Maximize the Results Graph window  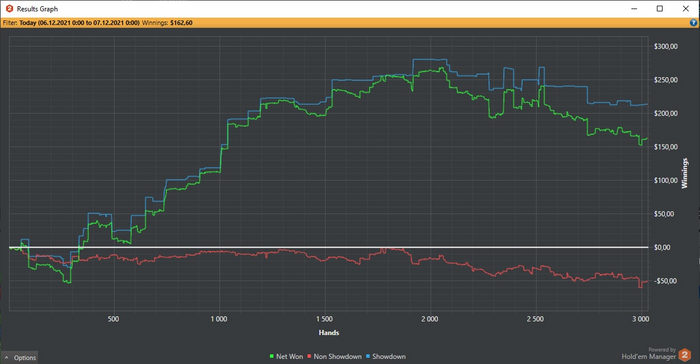click(660, 8)
